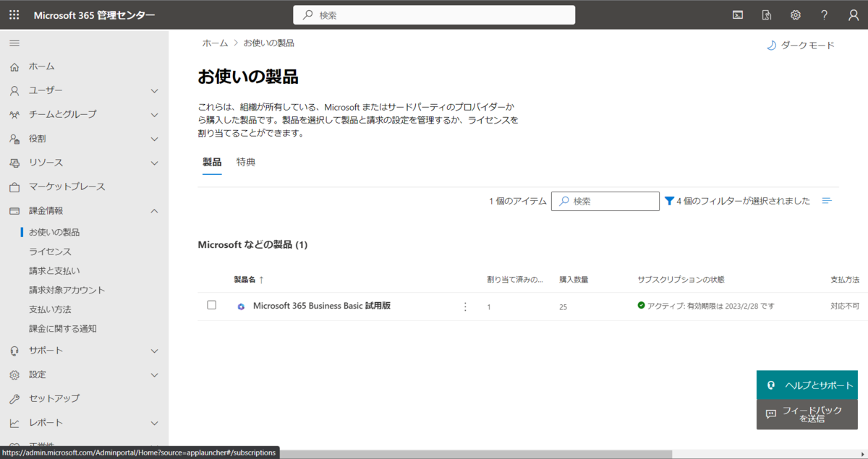This screenshot has width=868, height=459.
Task: Select the Microsoft 365 Business Basic checkbox
Action: click(x=212, y=305)
